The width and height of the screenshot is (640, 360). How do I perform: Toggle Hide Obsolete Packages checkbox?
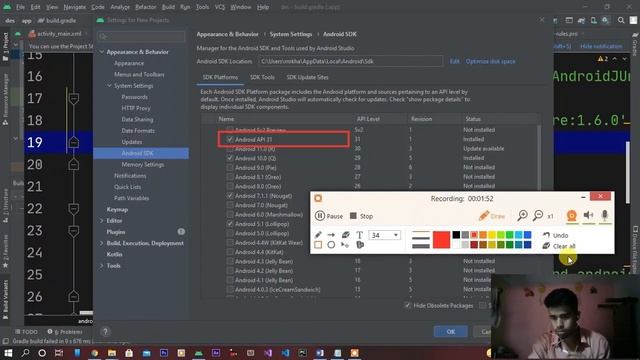point(407,305)
